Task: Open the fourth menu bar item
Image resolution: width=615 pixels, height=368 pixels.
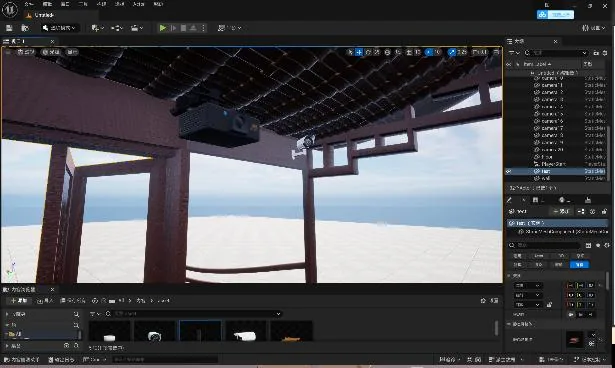Action: [83, 4]
